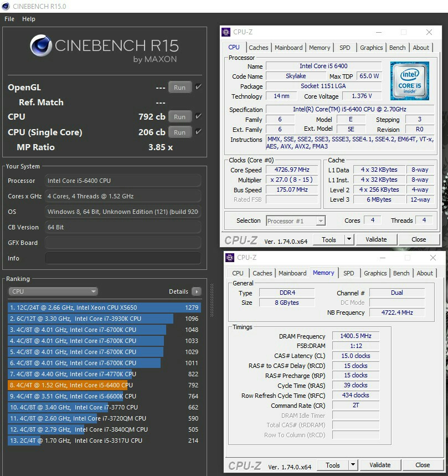Click the Cinebench R15 logo sphere
Screen dimensions: 448x476
click(x=41, y=45)
